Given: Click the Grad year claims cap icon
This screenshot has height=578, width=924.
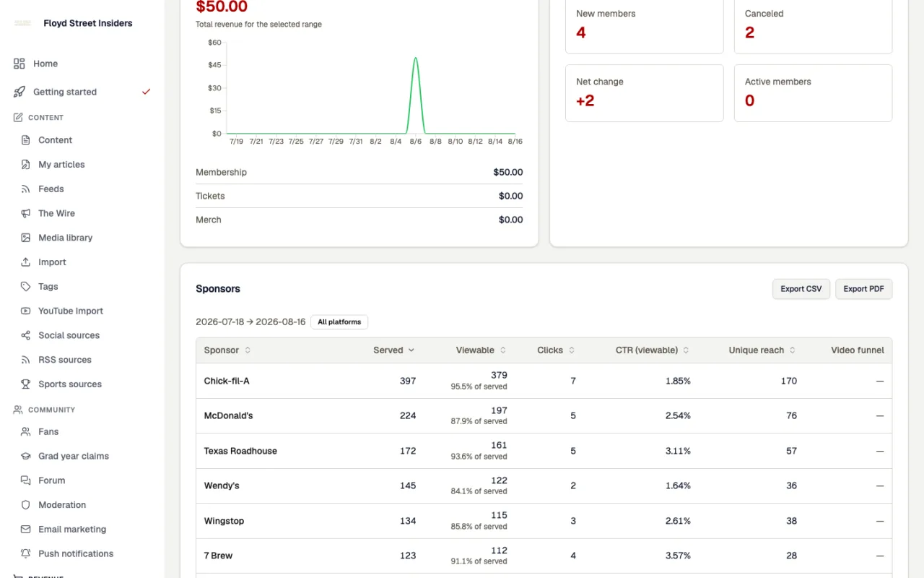Looking at the screenshot, I should pyautogui.click(x=26, y=456).
